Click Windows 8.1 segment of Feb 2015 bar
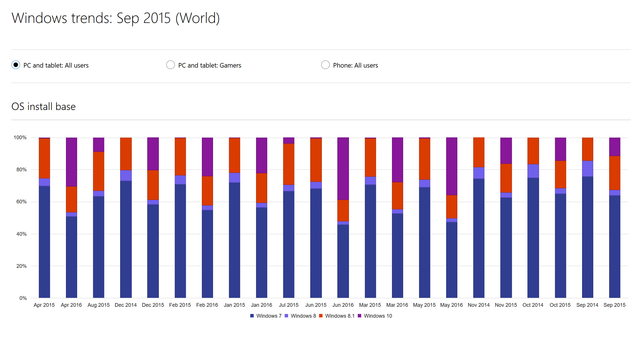Screen dimensions: 644x338 click(180, 157)
